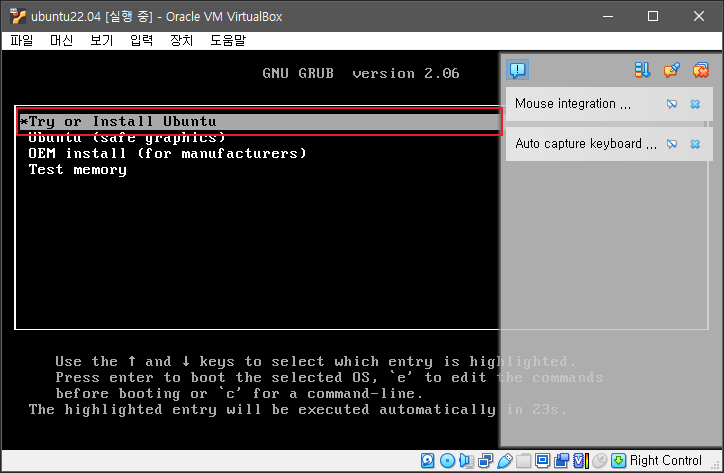Click the optical disc status icon
The image size is (724, 473).
tap(447, 461)
